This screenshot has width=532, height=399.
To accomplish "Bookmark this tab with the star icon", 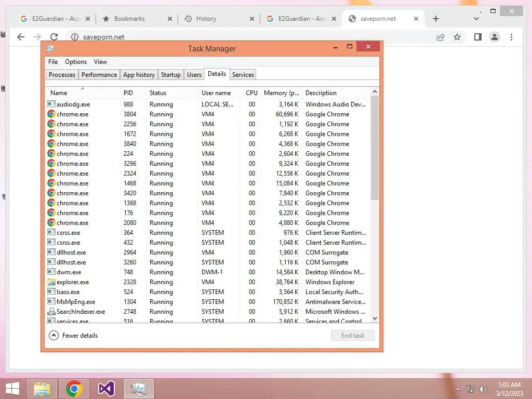I will (457, 37).
